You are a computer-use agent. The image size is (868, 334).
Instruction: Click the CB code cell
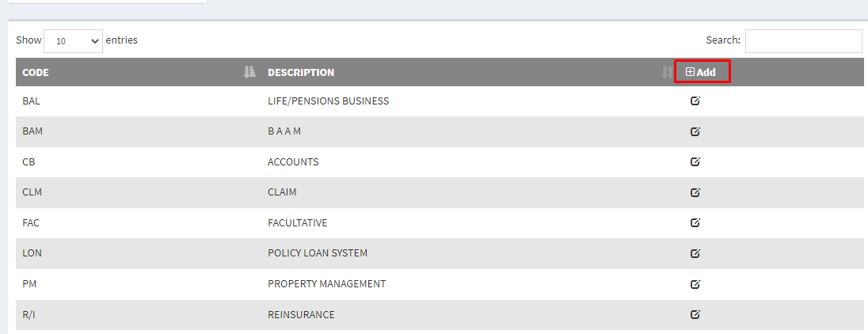pos(29,162)
